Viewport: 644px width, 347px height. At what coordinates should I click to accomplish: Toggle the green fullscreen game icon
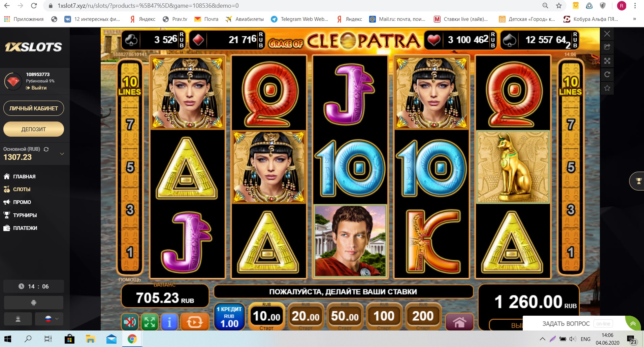pos(150,322)
